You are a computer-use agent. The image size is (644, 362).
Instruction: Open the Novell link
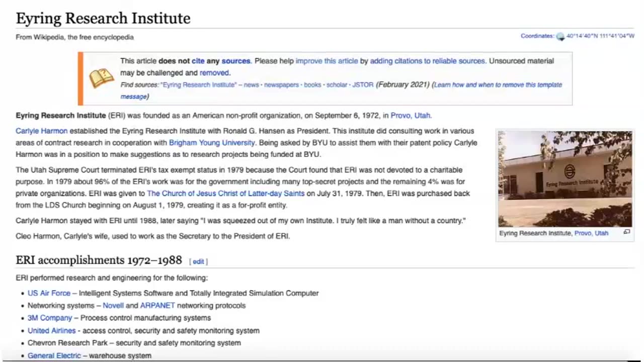pos(113,306)
